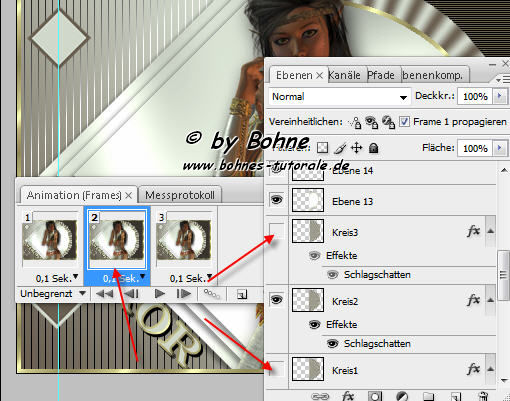Lock transparent pixels icon
The width and height of the screenshot is (510, 401).
[x=322, y=148]
